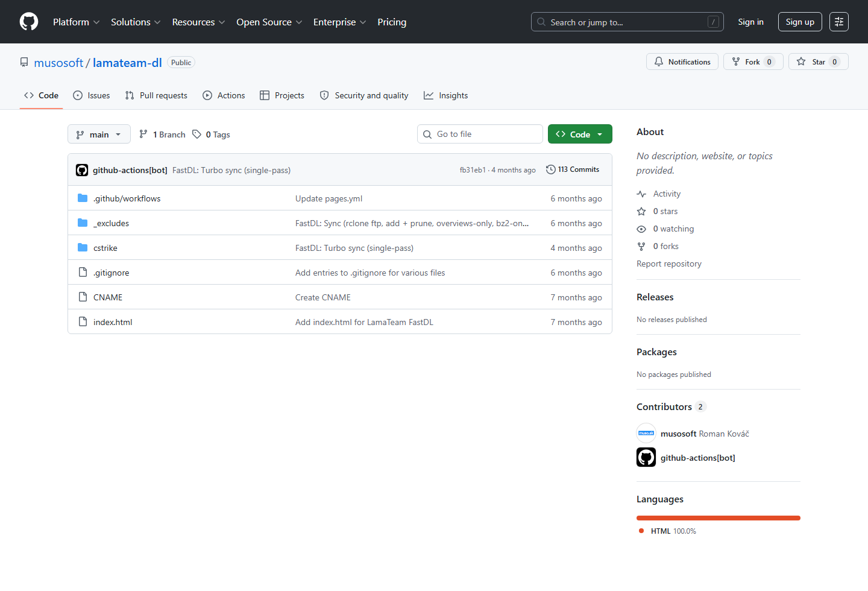Click the CNAME file icon
The image size is (868, 591).
pyautogui.click(x=83, y=297)
